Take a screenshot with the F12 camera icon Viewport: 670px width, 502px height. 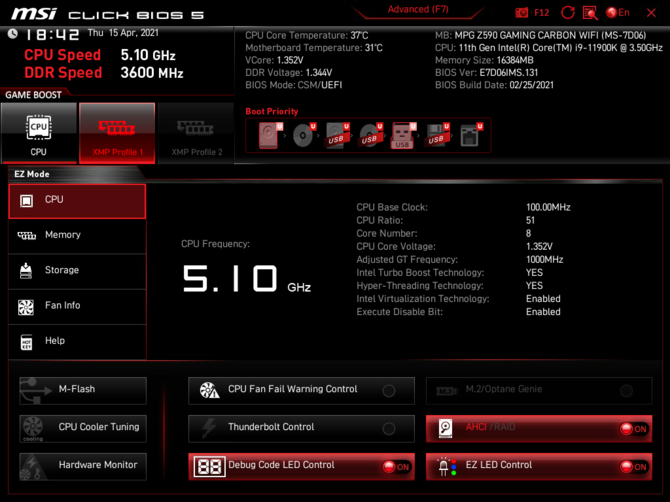522,13
